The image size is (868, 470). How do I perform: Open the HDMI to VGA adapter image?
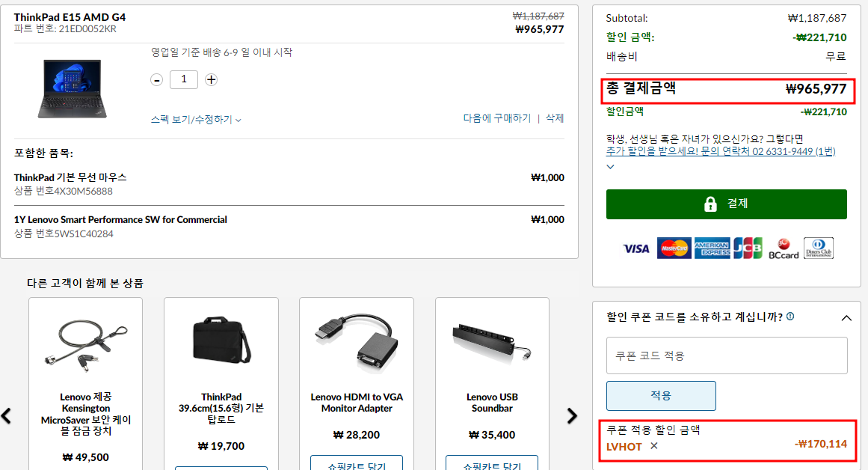(357, 342)
